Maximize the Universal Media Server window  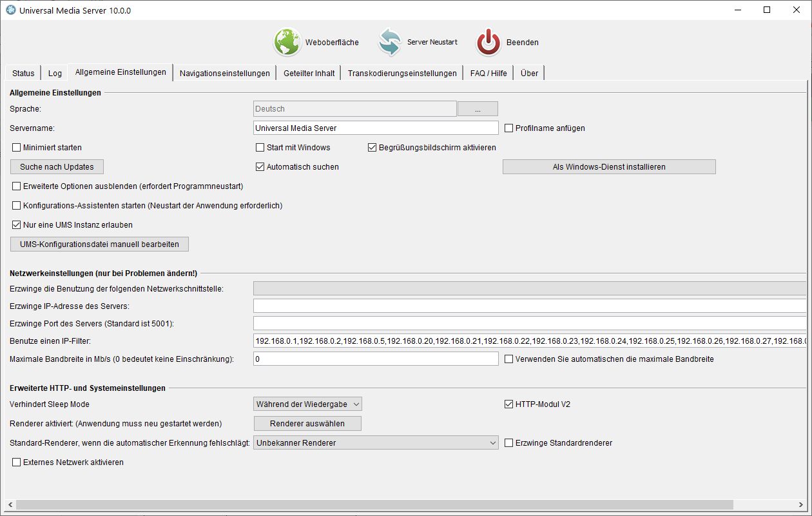(767, 10)
